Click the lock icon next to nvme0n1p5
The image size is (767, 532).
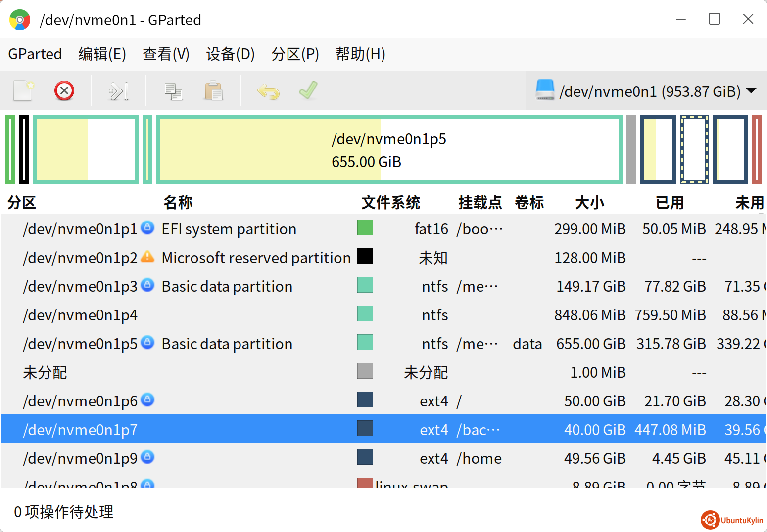coord(147,342)
